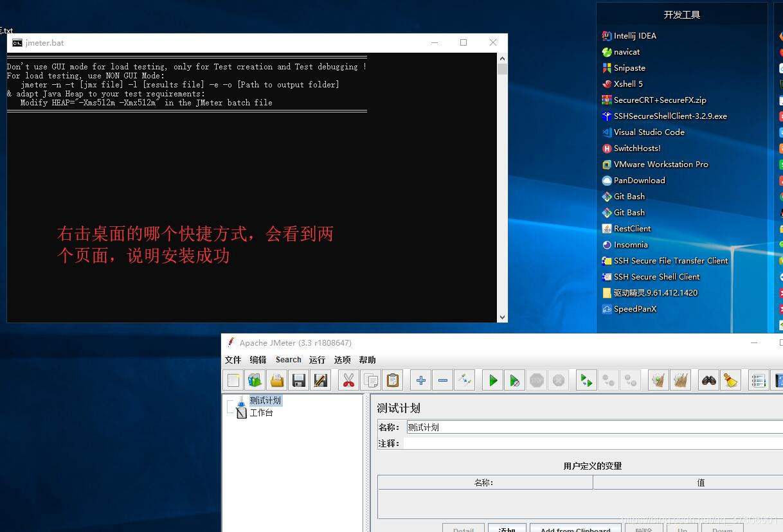The image size is (783, 532).
Task: Open the navicat desktop shortcut
Action: coord(620,52)
